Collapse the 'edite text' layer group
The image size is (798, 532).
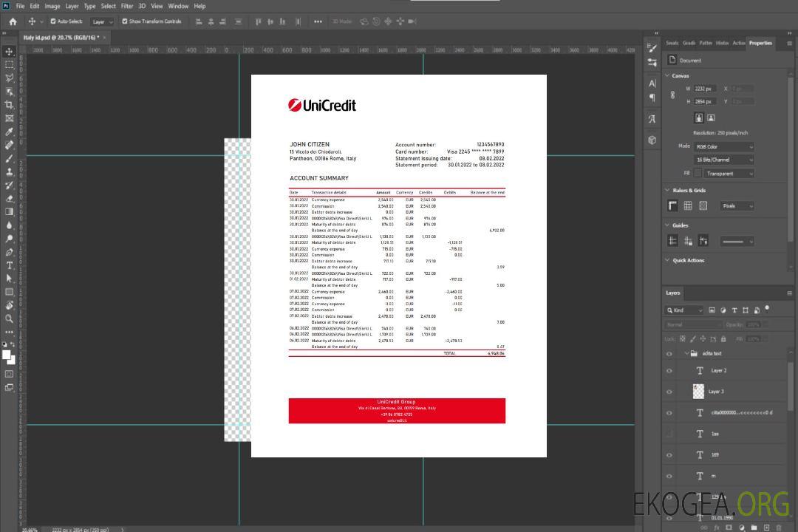(686, 353)
